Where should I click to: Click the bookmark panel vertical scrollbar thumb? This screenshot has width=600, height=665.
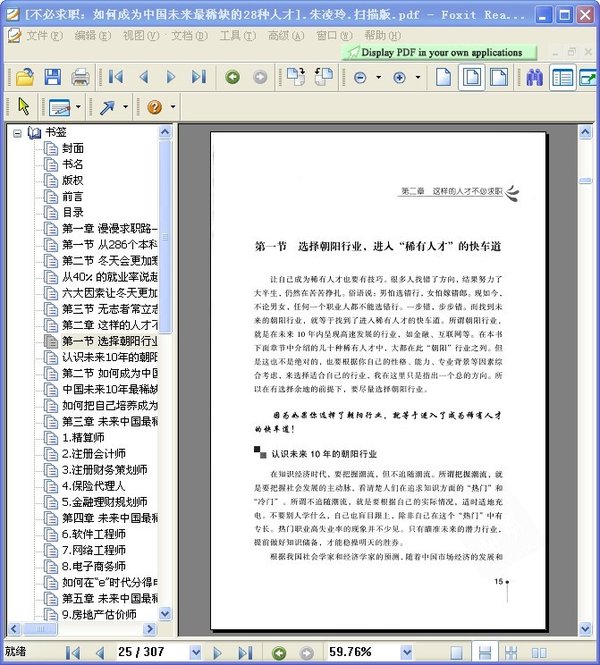point(165,237)
